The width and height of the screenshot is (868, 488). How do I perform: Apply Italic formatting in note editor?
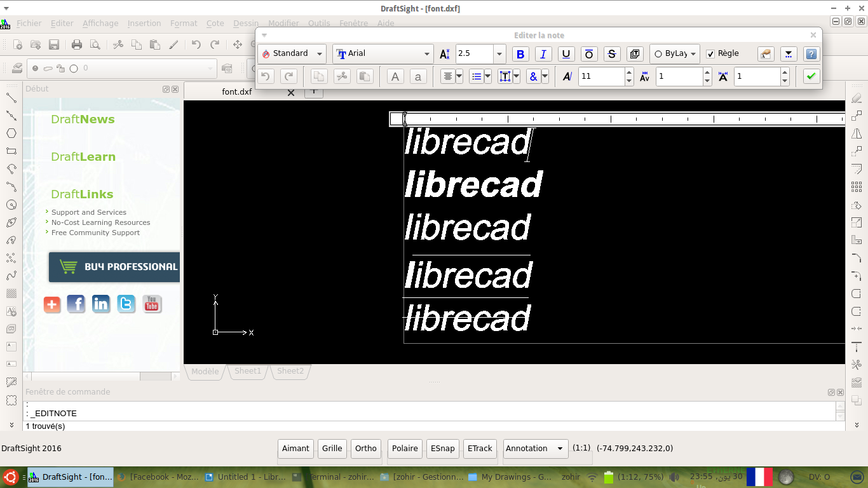click(543, 54)
